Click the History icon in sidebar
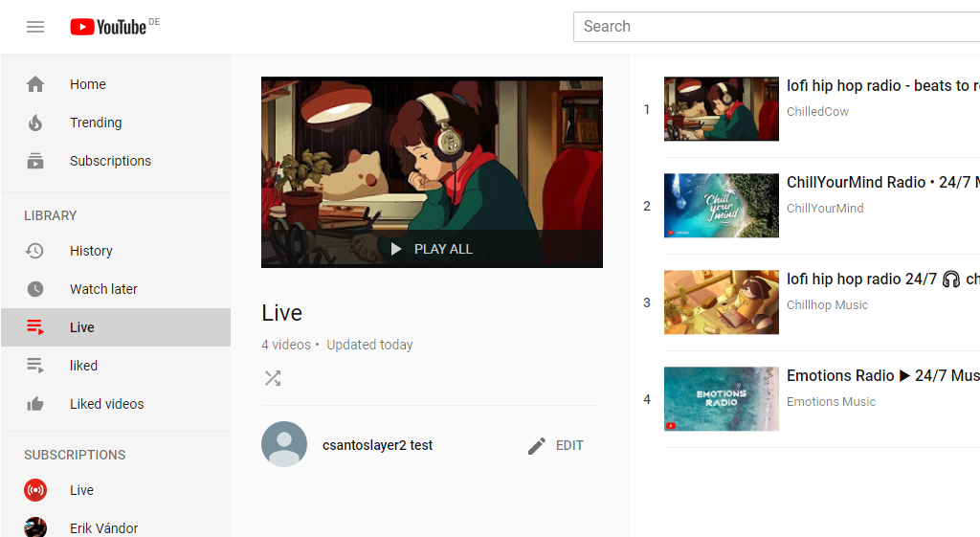Screen dimensions: 980x537 (35, 251)
